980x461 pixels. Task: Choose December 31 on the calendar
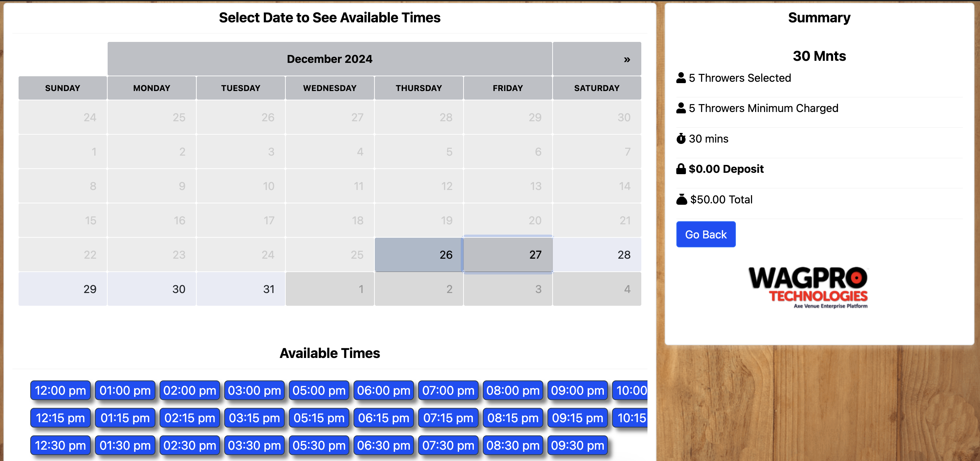(x=240, y=289)
